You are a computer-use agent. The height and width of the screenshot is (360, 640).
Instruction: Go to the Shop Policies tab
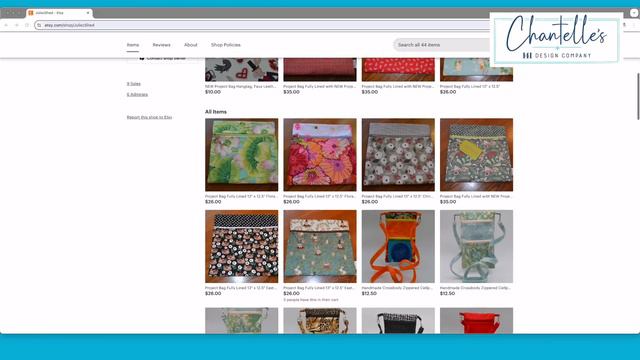[226, 45]
